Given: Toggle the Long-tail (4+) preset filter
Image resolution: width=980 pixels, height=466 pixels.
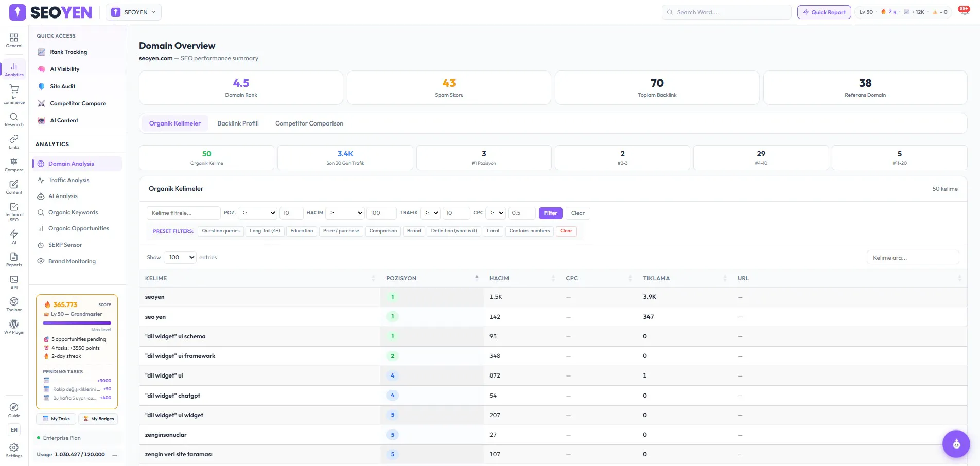Looking at the screenshot, I should tap(265, 231).
